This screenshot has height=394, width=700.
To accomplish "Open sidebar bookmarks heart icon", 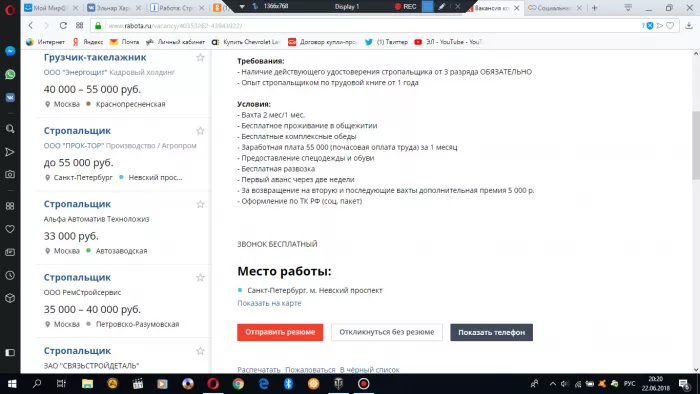I will point(10,229).
